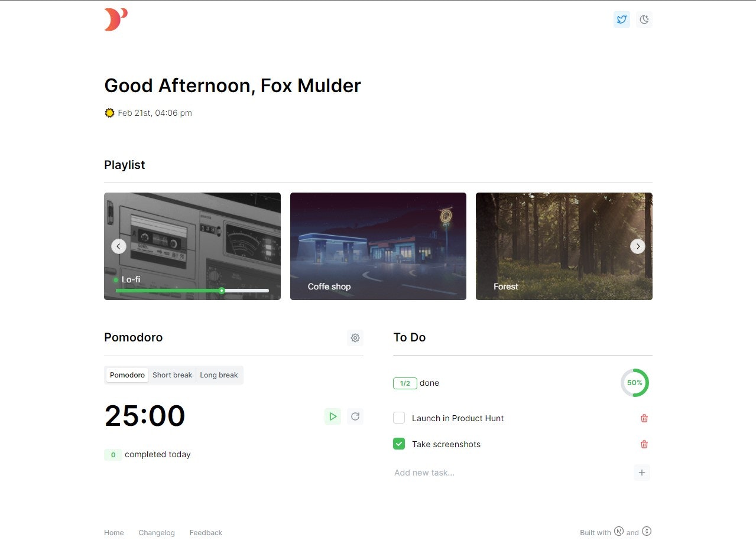The width and height of the screenshot is (756, 547).
Task: Delete the Take screenshots task
Action: point(644,444)
